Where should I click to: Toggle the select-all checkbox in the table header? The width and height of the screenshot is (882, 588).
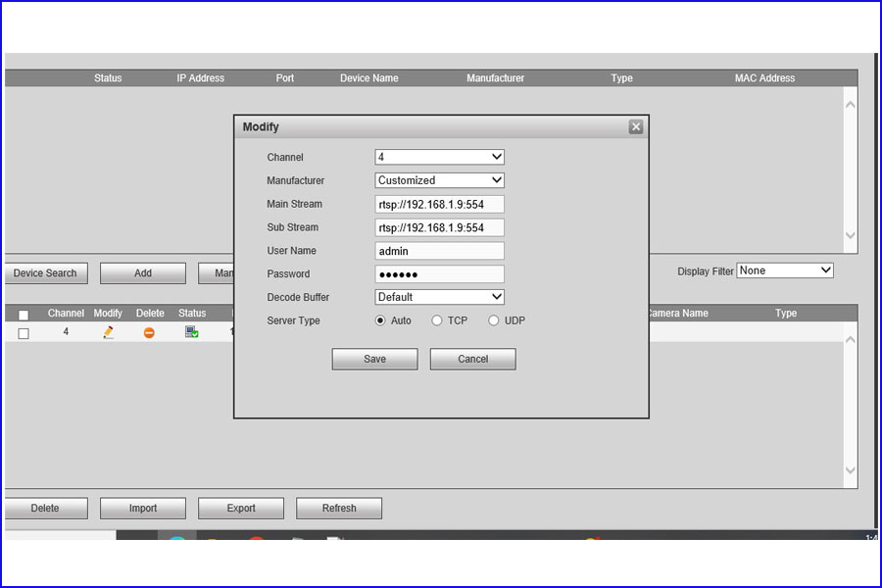point(24,315)
